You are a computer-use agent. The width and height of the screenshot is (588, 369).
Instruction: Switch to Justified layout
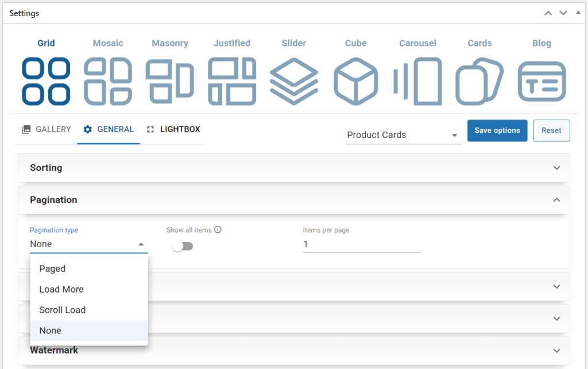[232, 80]
